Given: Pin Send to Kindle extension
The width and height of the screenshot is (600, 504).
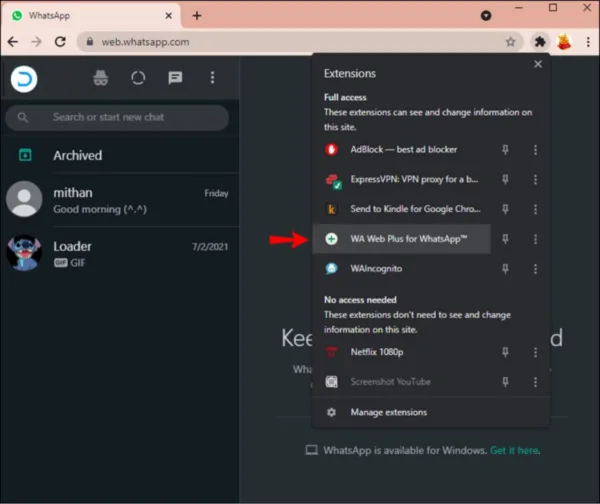Looking at the screenshot, I should [x=505, y=209].
